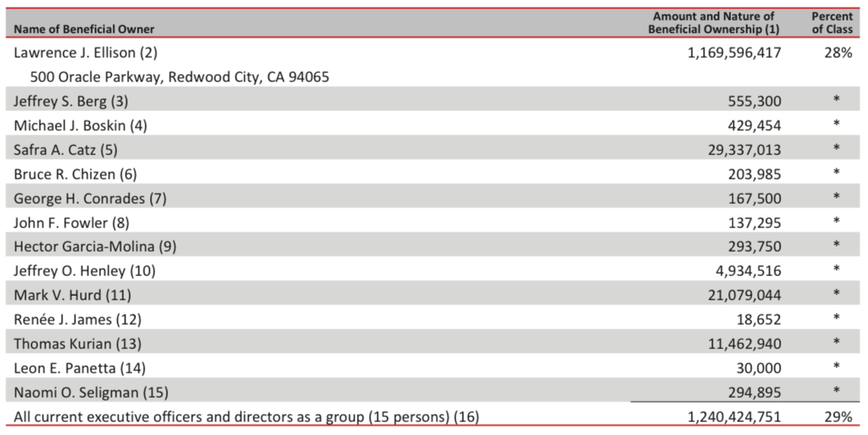868x435 pixels.
Task: Click Safra A. Catz ownership value 29,337,013
Action: [745, 150]
